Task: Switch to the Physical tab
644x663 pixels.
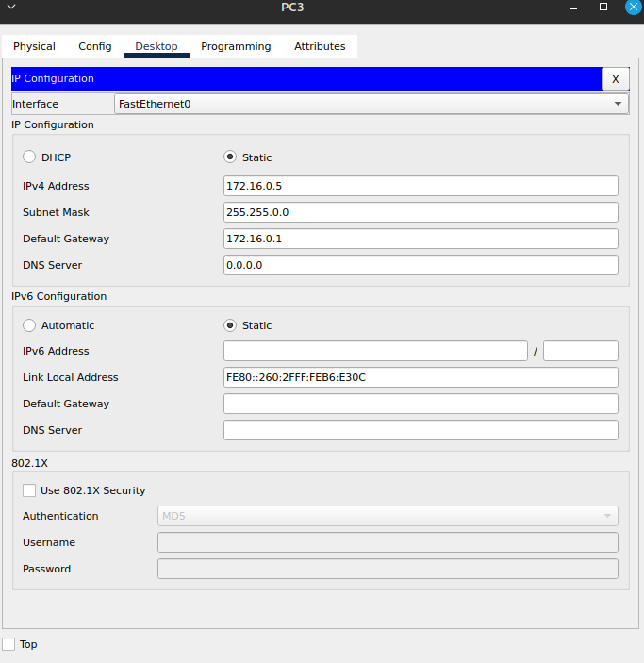Action: click(x=34, y=46)
